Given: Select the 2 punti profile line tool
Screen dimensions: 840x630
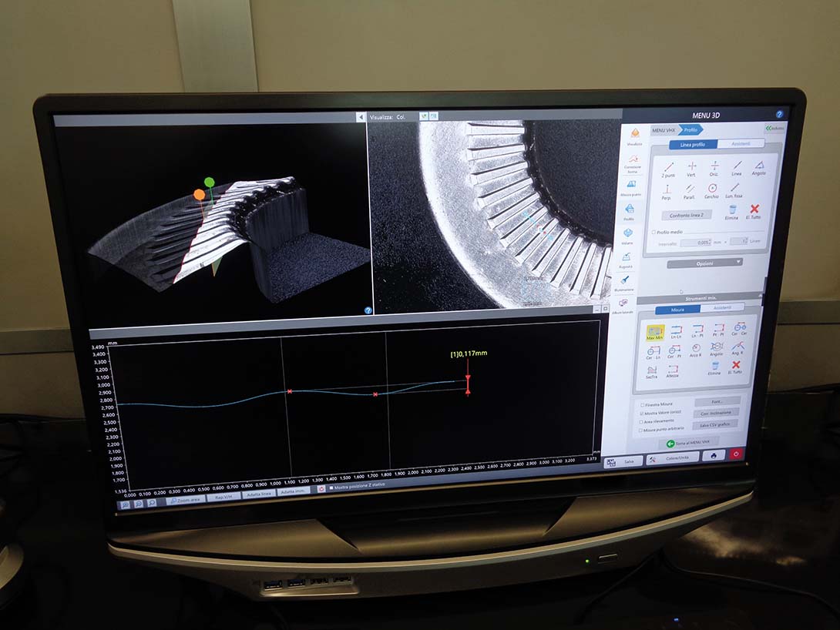Looking at the screenshot, I should [669, 169].
